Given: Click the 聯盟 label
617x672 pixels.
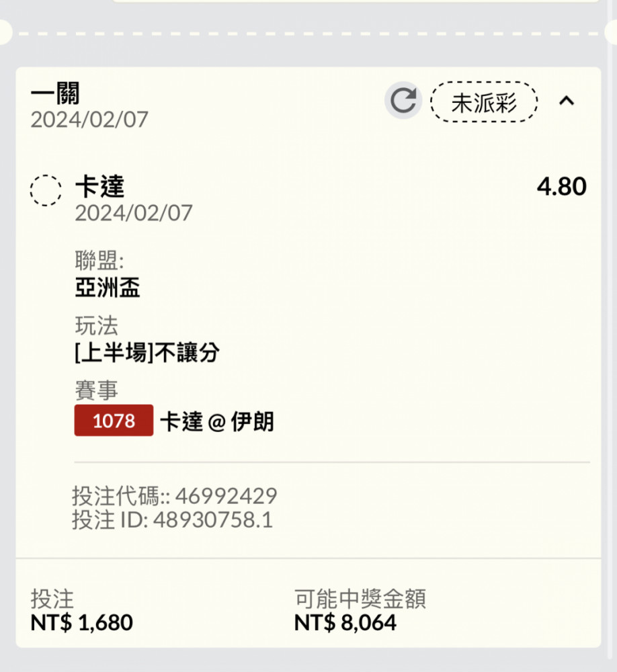Looking at the screenshot, I should click(x=99, y=261).
